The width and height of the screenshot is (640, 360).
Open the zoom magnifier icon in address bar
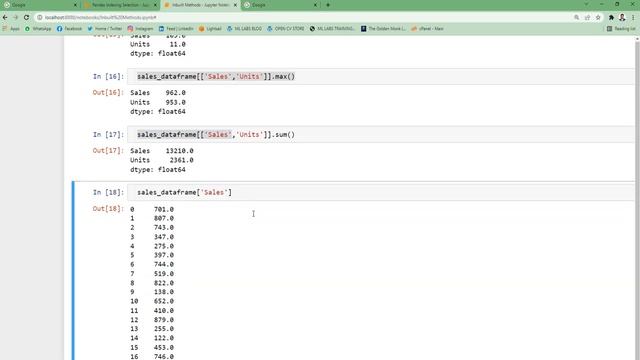576,18
